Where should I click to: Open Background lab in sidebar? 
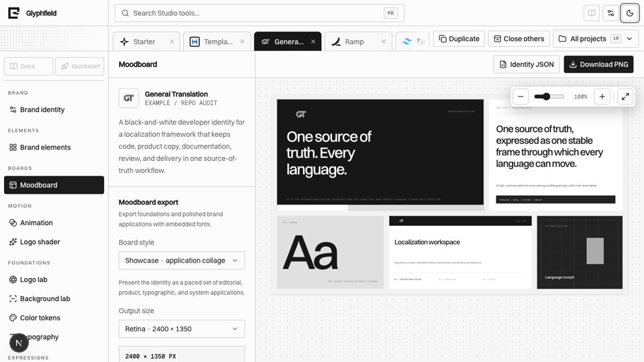click(x=54, y=298)
